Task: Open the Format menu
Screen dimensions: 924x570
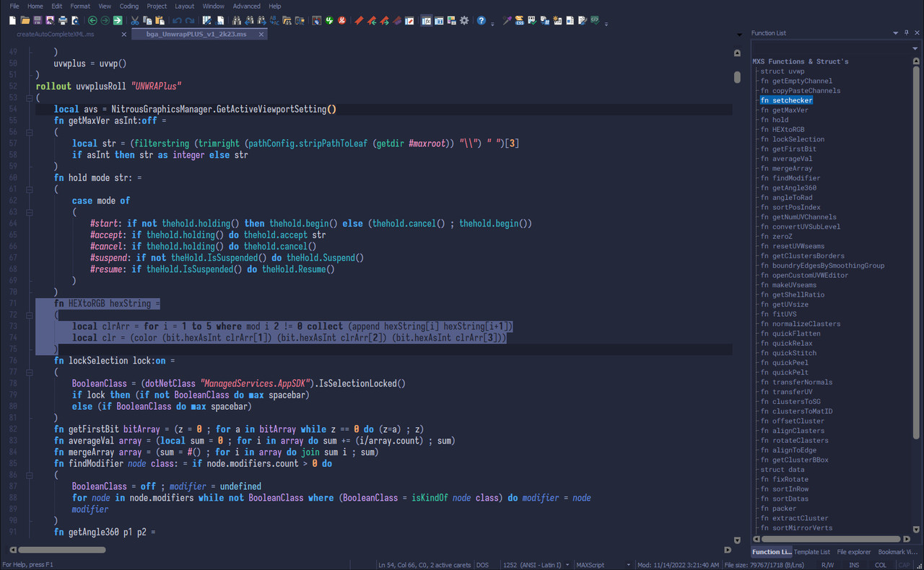Action: coord(80,6)
